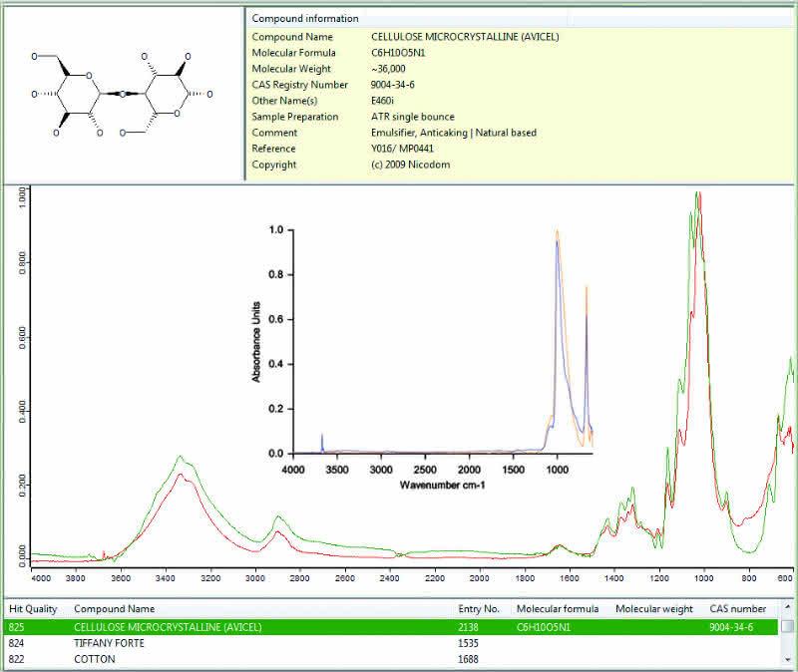798x672 pixels.
Task: Click the Other Name(s) value E460i
Action: [x=382, y=101]
